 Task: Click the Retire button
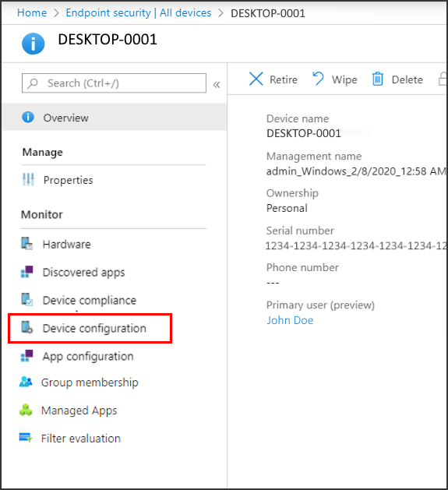click(273, 79)
